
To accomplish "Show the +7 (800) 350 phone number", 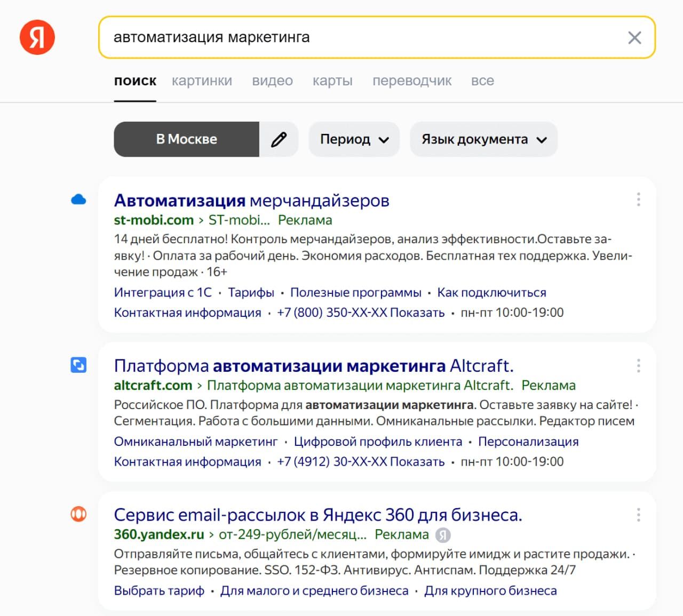I will tap(361, 313).
